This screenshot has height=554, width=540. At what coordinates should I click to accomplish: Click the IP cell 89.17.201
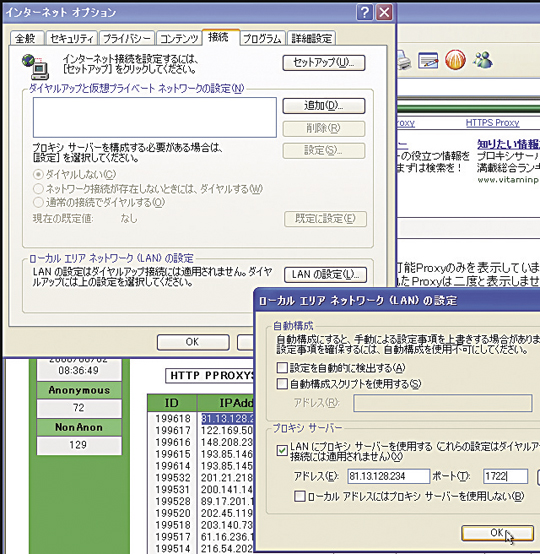pos(227,501)
